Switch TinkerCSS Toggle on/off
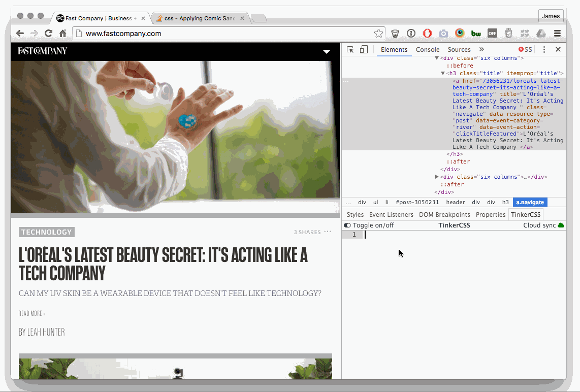 [347, 225]
